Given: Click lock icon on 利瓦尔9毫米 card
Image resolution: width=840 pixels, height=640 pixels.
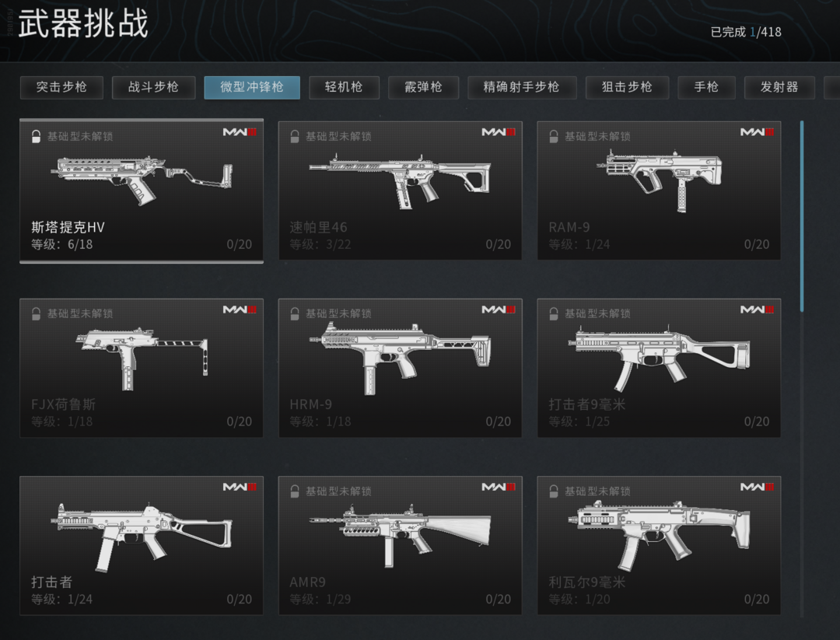Looking at the screenshot, I should pos(554,491).
